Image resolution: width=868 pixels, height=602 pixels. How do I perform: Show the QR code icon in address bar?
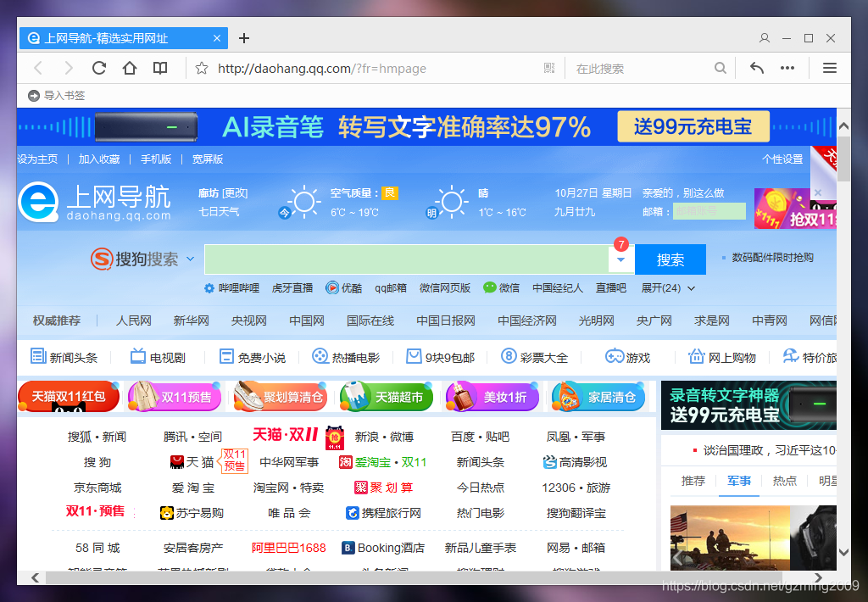(549, 68)
